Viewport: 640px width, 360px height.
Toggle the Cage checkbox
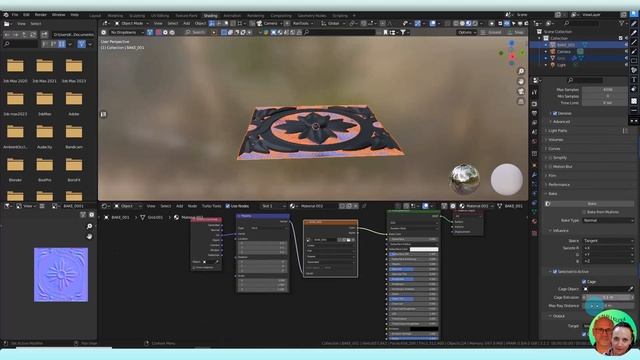pyautogui.click(x=584, y=282)
